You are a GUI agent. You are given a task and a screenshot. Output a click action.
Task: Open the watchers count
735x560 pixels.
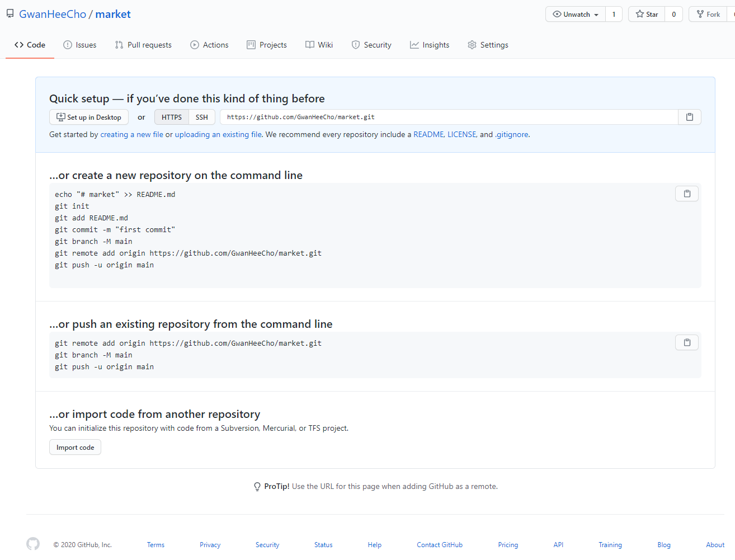click(x=614, y=15)
